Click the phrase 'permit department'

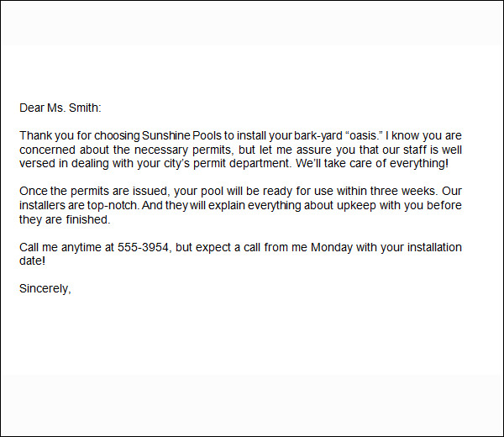coord(276,162)
